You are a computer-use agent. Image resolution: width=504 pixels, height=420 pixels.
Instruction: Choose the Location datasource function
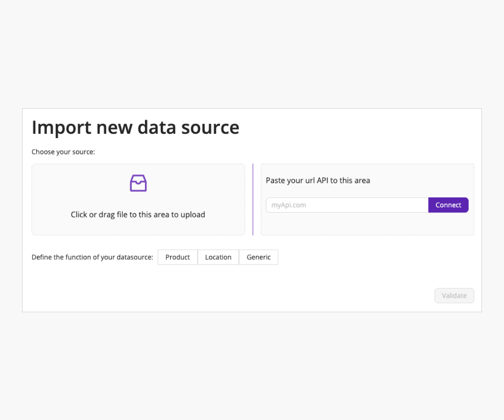click(x=218, y=257)
